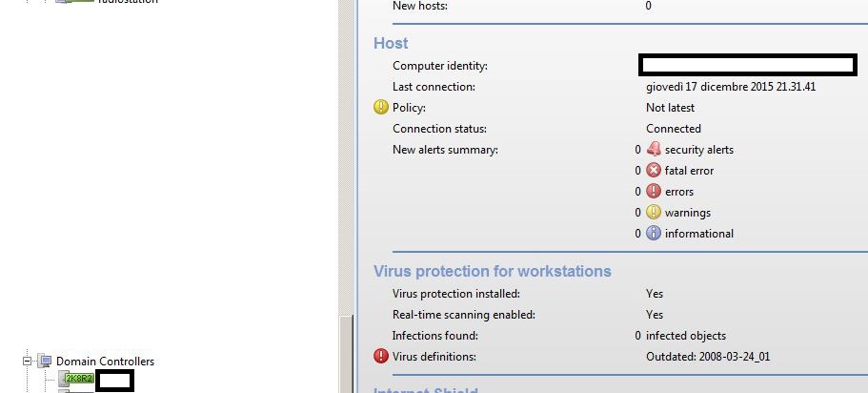
Task: Click the Host section heading
Action: tap(391, 43)
